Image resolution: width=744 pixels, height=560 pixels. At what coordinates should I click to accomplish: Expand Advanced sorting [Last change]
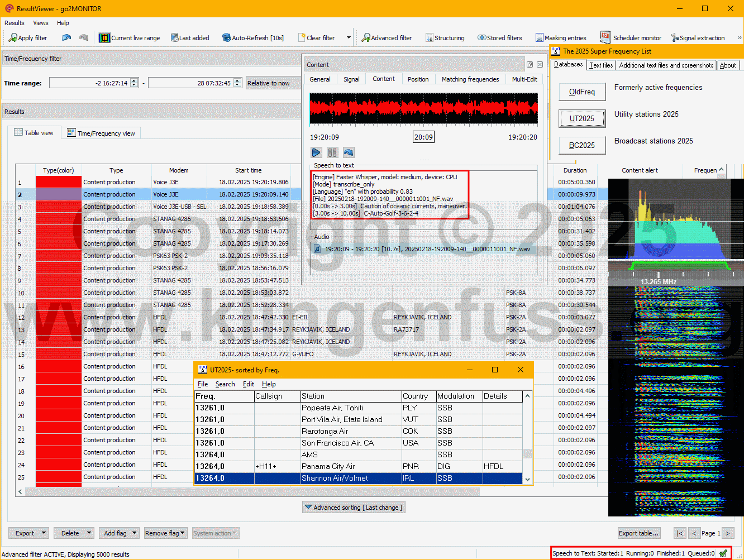pos(352,507)
